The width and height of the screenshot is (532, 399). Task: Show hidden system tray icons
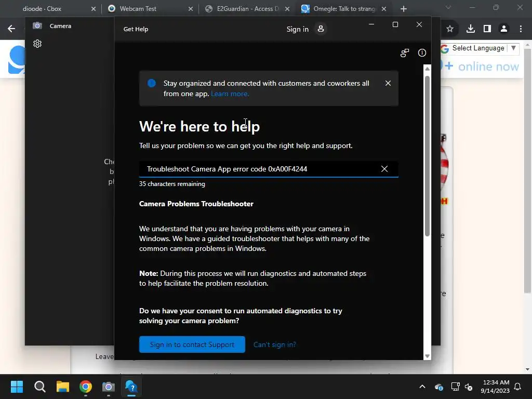(422, 387)
